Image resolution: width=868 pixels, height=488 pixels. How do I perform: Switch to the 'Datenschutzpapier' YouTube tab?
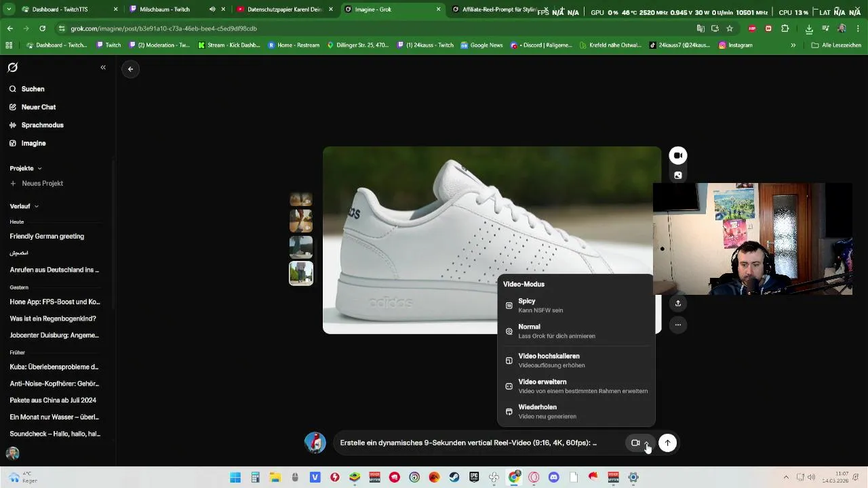[284, 9]
